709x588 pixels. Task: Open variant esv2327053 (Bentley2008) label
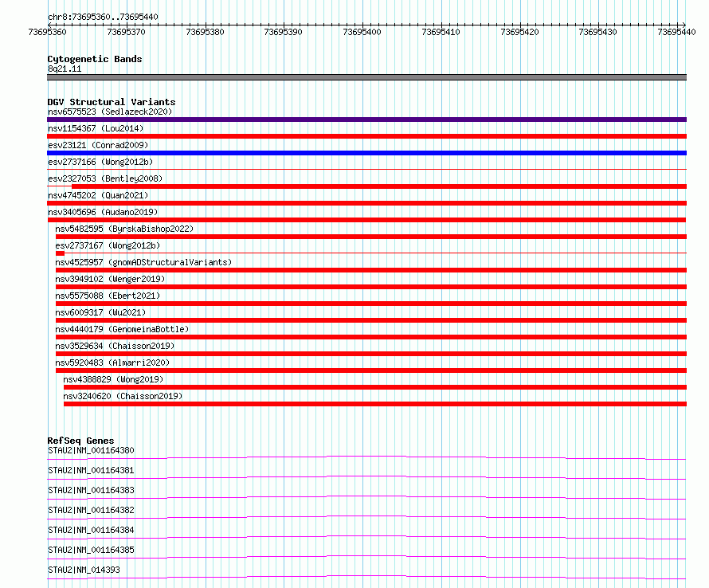click(105, 178)
